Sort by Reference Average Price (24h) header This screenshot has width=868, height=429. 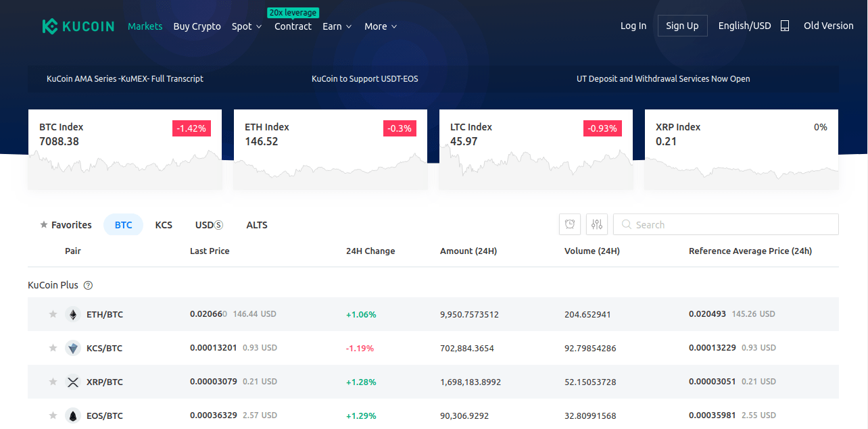pyautogui.click(x=750, y=251)
